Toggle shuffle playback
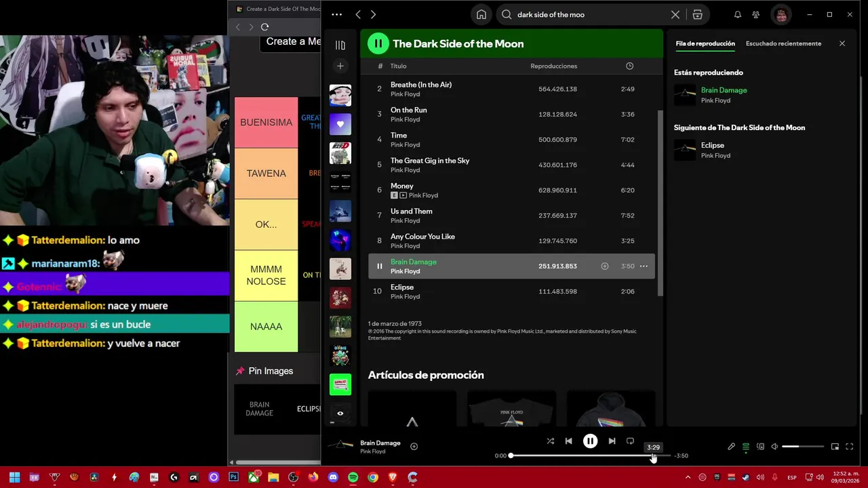This screenshot has width=868, height=488. [x=551, y=441]
